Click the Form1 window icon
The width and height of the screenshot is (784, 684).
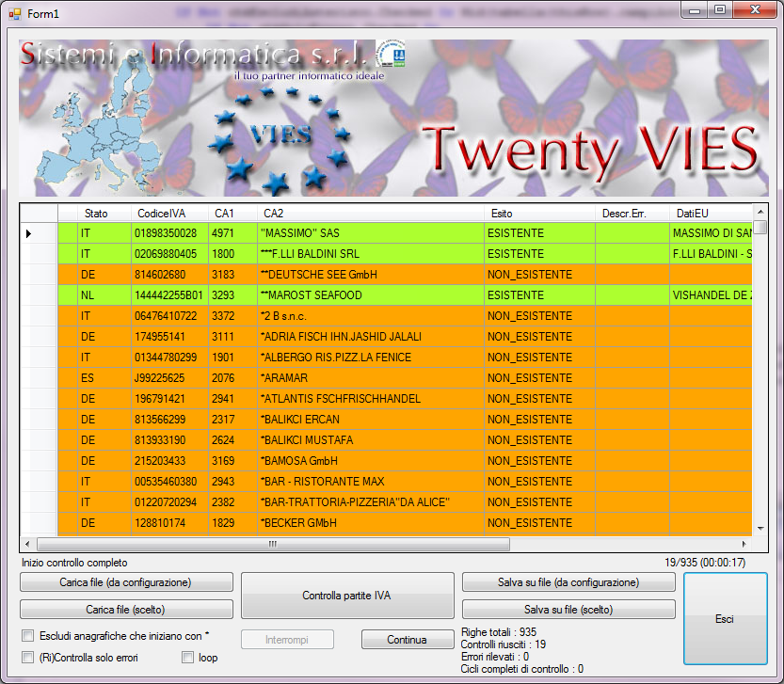click(14, 14)
